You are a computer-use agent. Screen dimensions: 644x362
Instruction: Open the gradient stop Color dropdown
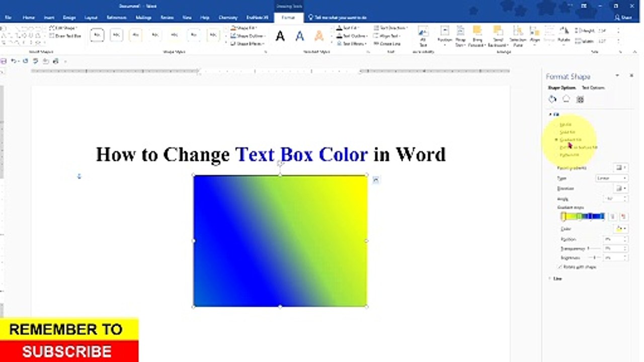(620, 229)
